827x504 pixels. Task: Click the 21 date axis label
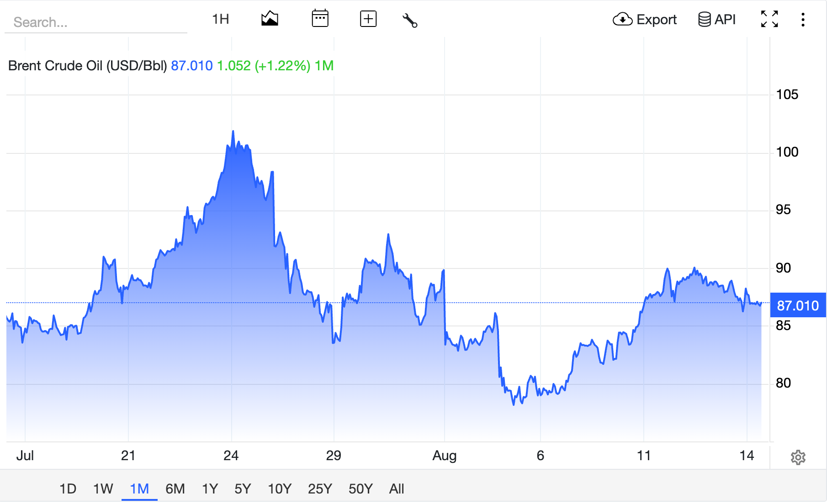pos(128,456)
